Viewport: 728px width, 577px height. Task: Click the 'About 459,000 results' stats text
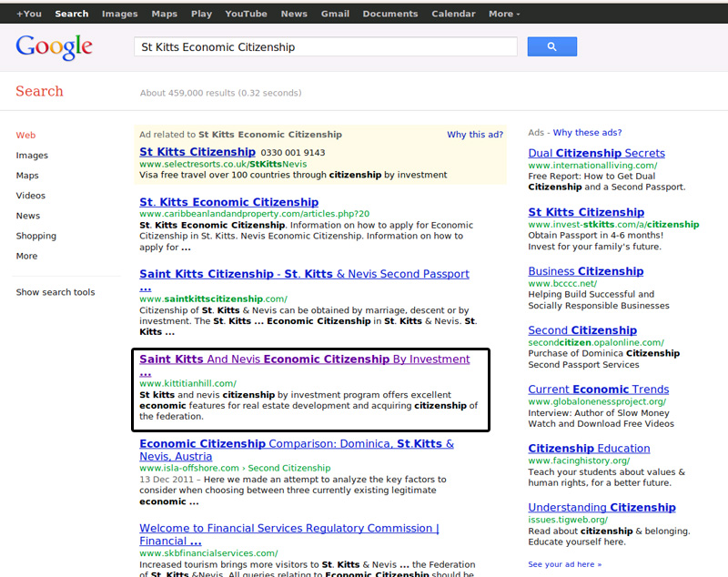coord(221,93)
